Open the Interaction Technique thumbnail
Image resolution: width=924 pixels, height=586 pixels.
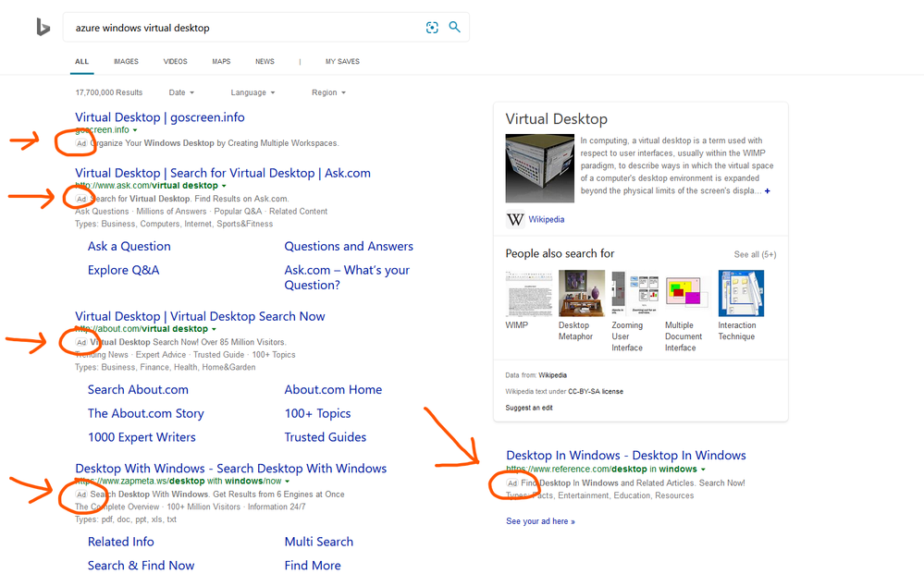[741, 293]
